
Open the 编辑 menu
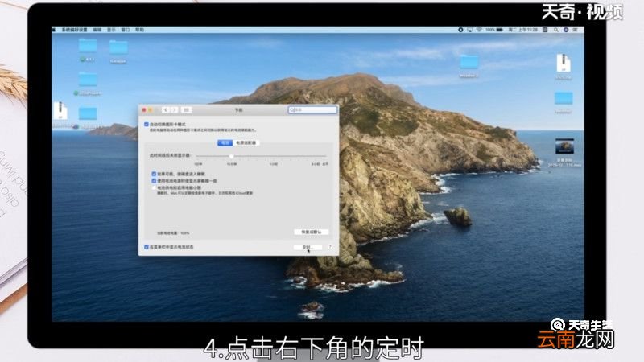coord(97,30)
